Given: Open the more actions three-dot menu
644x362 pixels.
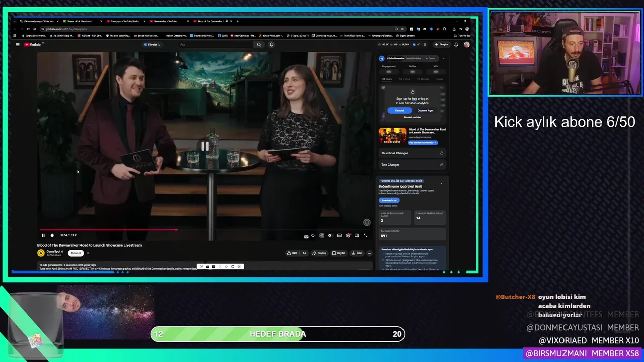Looking at the screenshot, I should (370, 253).
